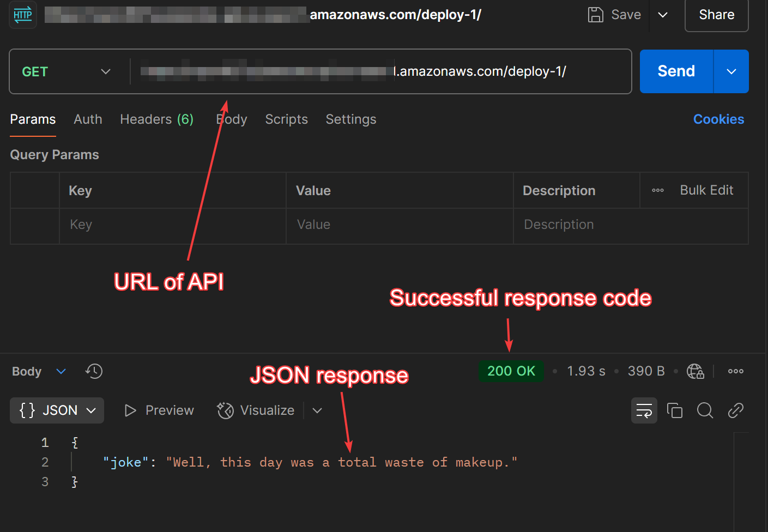Click the response link icon
The image size is (768, 532).
click(x=735, y=410)
